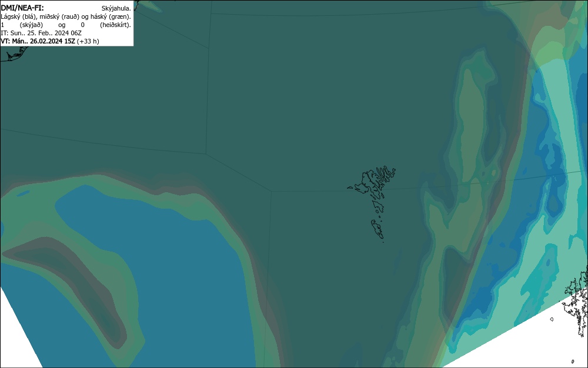Screen dimensions: 588x368
Task: Click the Faroe Islands outline on the map
Action: [x=372, y=204]
